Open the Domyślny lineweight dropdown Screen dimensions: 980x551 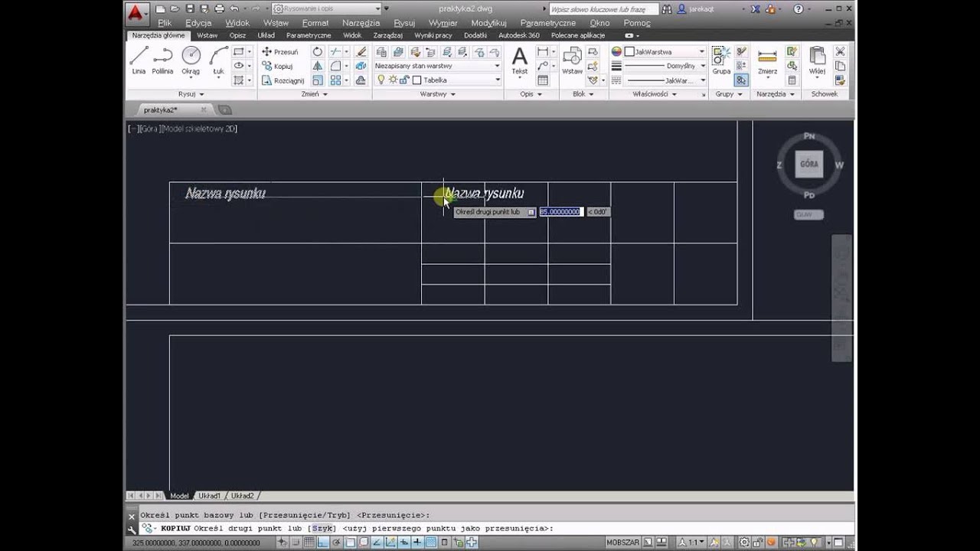point(665,66)
